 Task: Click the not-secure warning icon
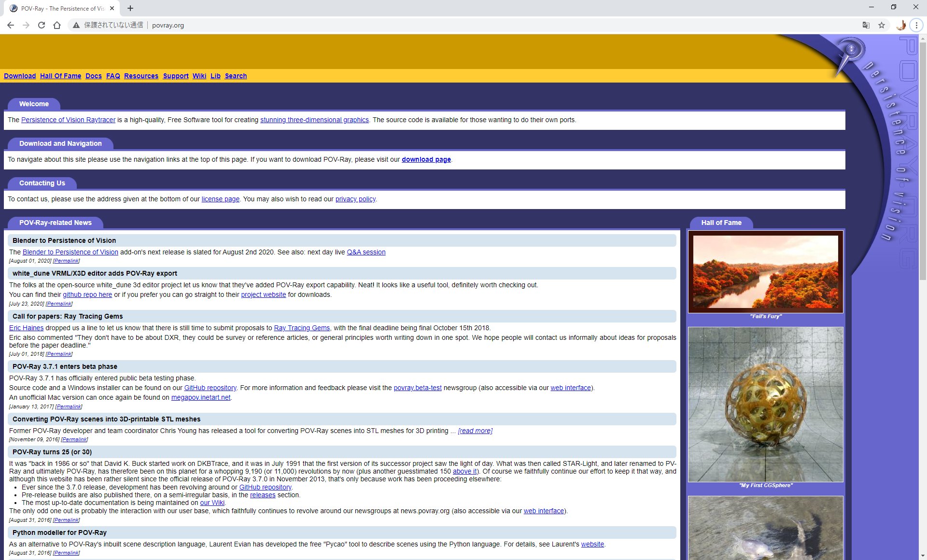(76, 25)
